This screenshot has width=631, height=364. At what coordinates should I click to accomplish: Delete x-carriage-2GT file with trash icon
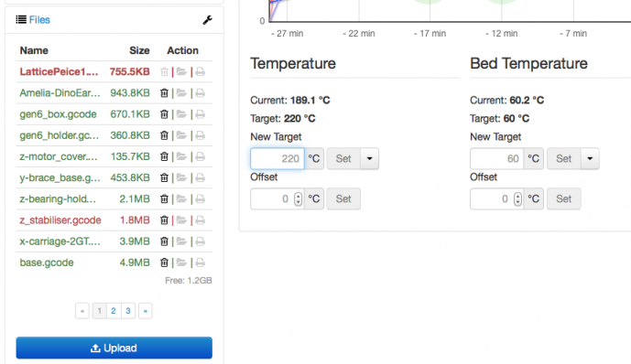tap(164, 241)
